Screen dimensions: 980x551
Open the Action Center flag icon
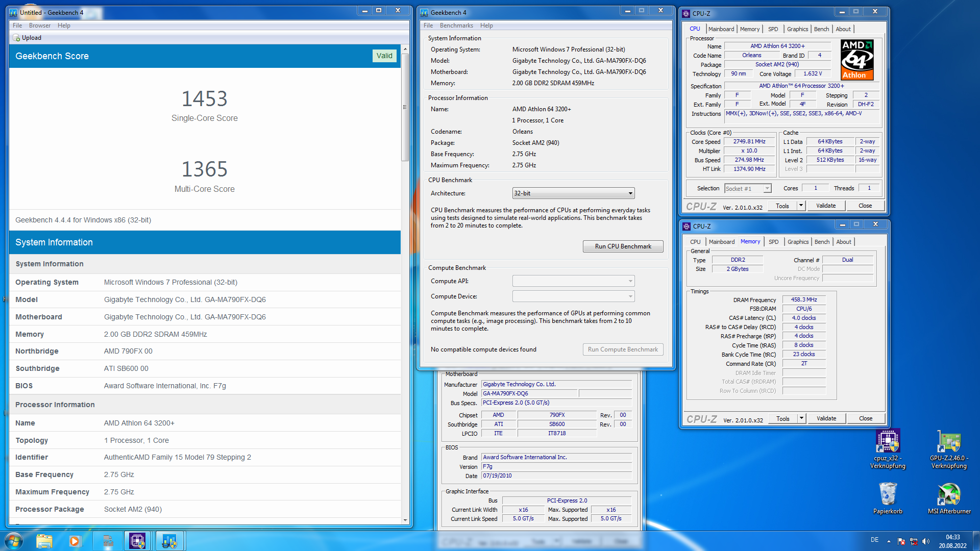coord(901,541)
